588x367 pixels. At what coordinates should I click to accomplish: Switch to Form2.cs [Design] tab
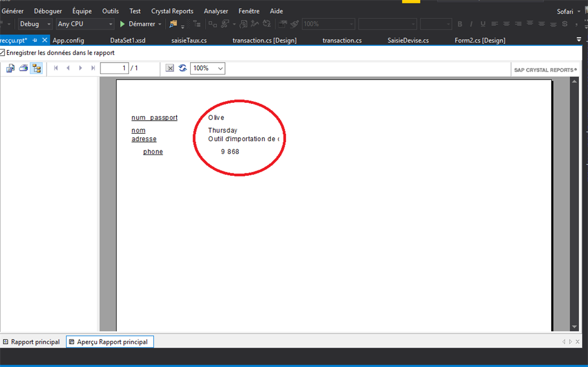[480, 40]
